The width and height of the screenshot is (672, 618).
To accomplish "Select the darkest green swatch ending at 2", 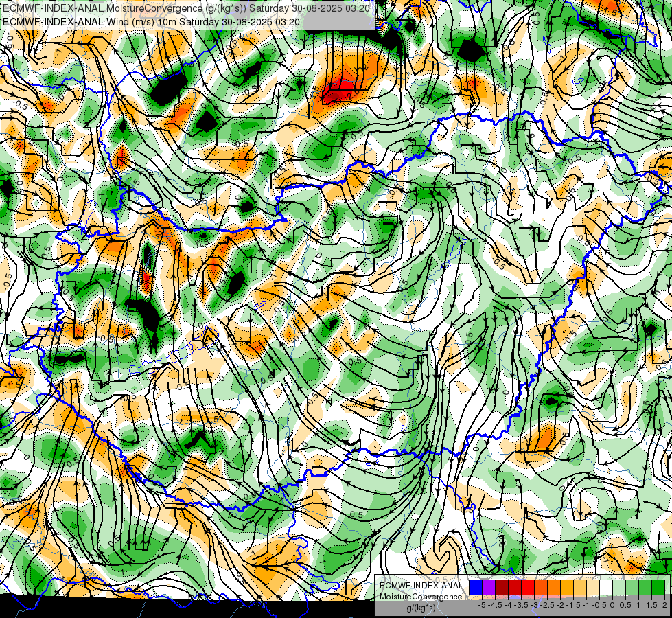I will click(x=658, y=588).
